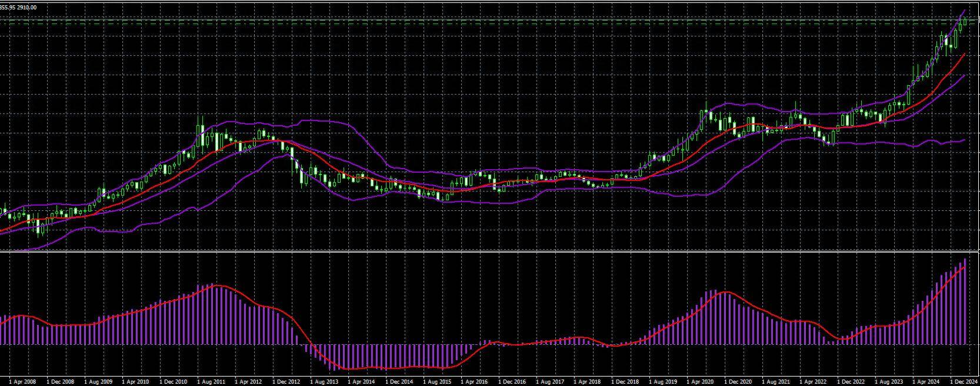Click the '1 Dec 2014' date label
980x386 pixels.
click(x=399, y=382)
